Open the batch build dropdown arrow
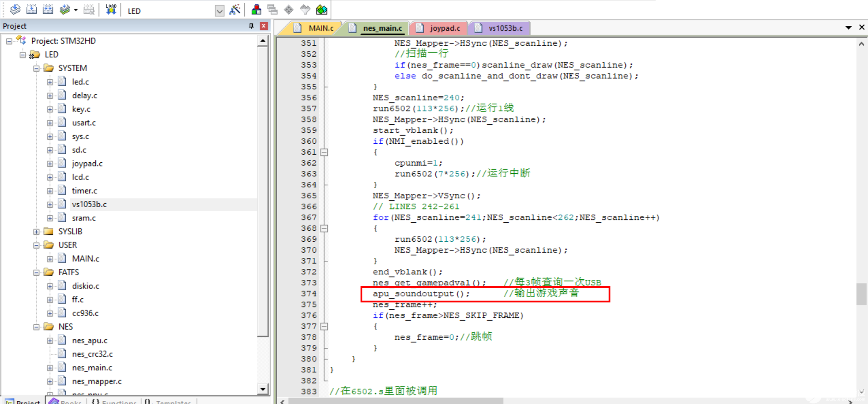 [76, 10]
